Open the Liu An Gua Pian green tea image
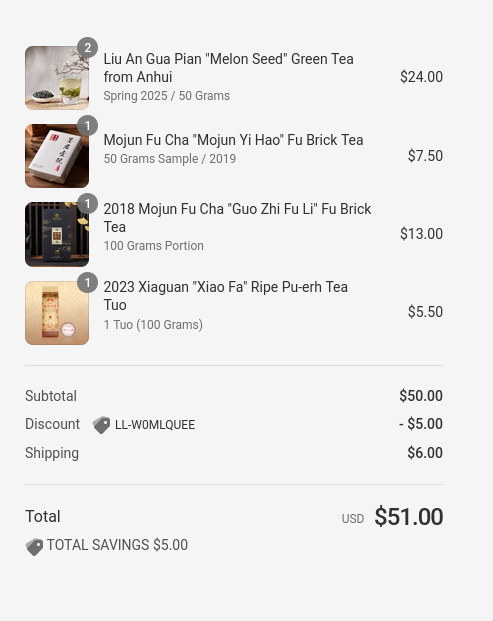Screen dimensions: 493x621 click(x=57, y=78)
